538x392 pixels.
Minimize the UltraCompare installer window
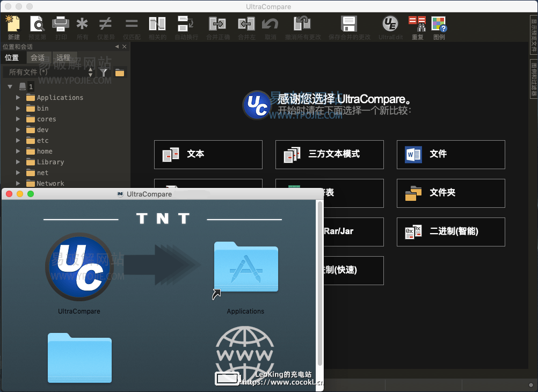click(20, 194)
